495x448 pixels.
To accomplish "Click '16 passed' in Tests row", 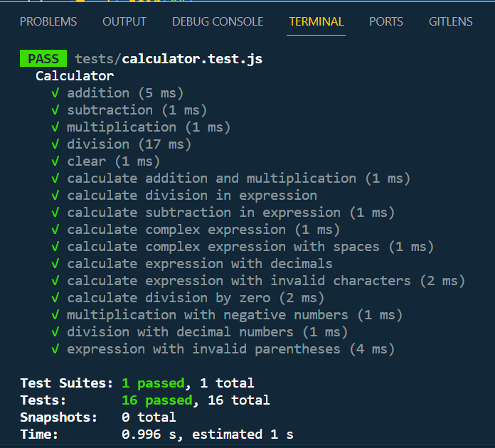I will tap(157, 400).
